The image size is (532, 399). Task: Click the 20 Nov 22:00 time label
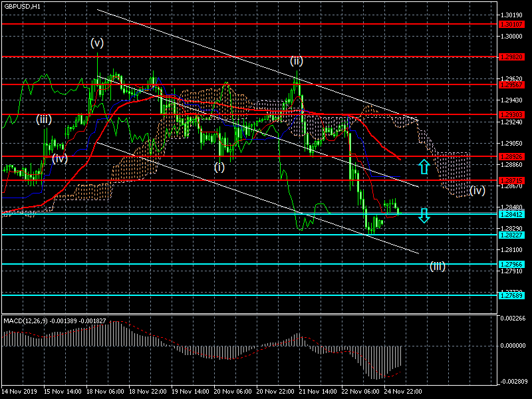click(275, 392)
